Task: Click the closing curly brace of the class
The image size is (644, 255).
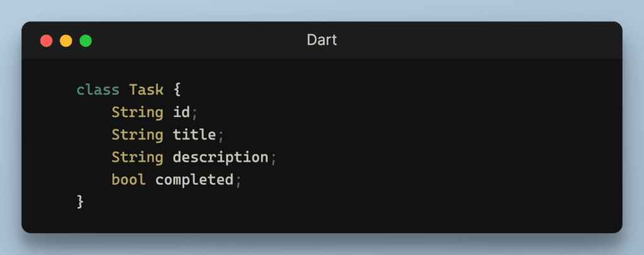Action: point(80,202)
